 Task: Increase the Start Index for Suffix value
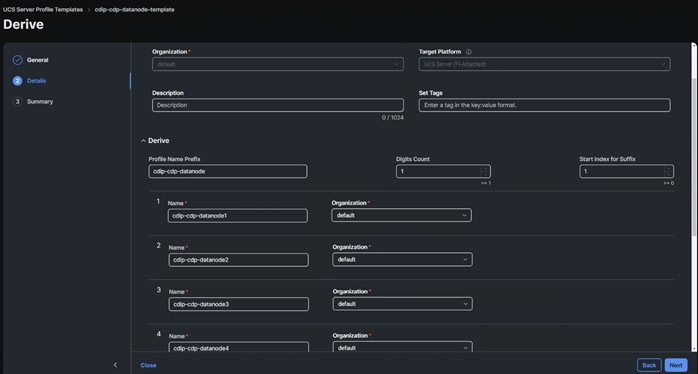[x=669, y=169]
